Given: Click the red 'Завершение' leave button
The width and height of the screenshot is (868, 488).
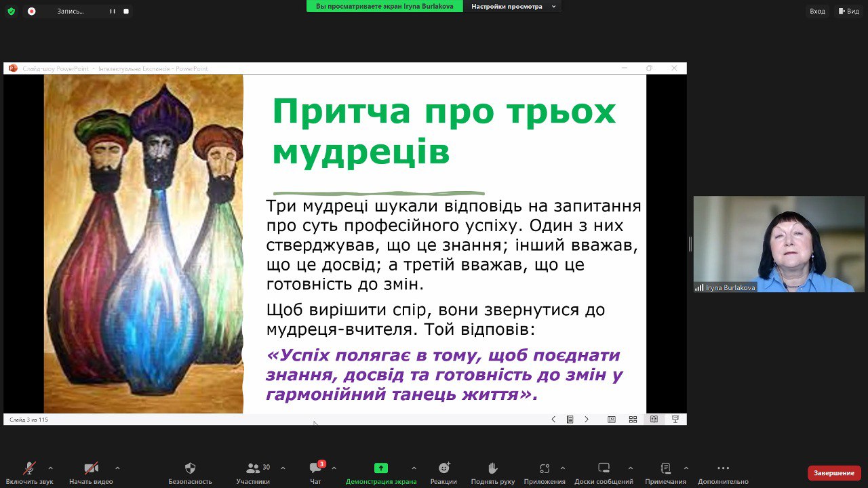Looking at the screenshot, I should pos(834,473).
